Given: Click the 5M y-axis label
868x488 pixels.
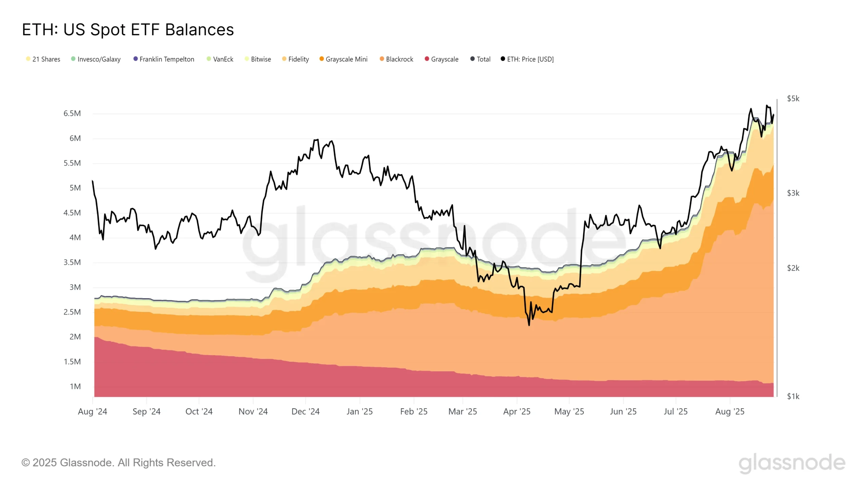Looking at the screenshot, I should tap(75, 187).
